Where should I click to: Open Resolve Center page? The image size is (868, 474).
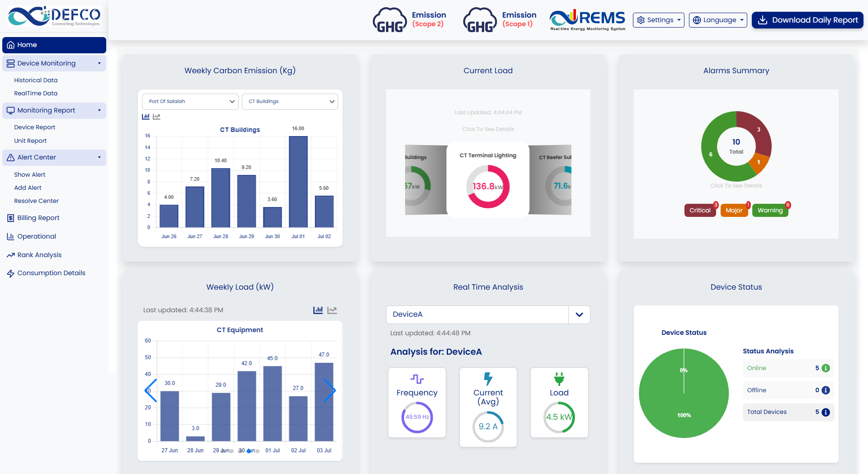click(37, 201)
